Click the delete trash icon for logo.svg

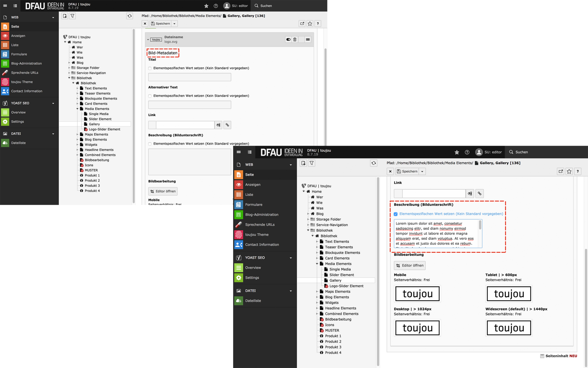pyautogui.click(x=295, y=40)
